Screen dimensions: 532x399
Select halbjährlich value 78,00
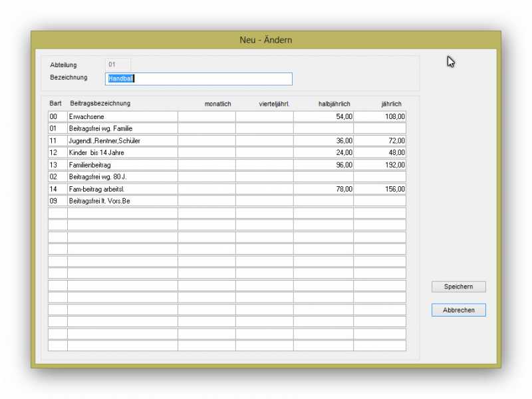coord(323,189)
